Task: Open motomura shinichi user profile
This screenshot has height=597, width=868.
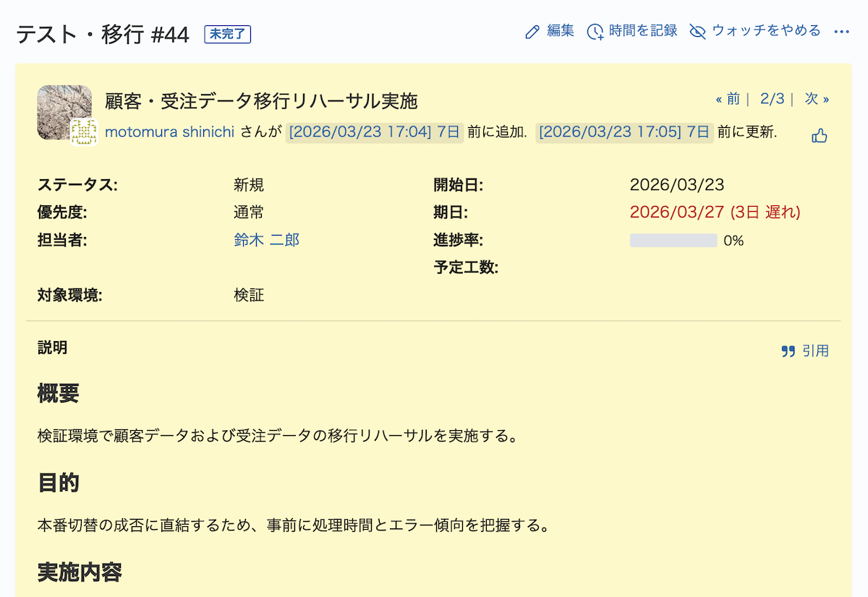Action: [x=169, y=132]
